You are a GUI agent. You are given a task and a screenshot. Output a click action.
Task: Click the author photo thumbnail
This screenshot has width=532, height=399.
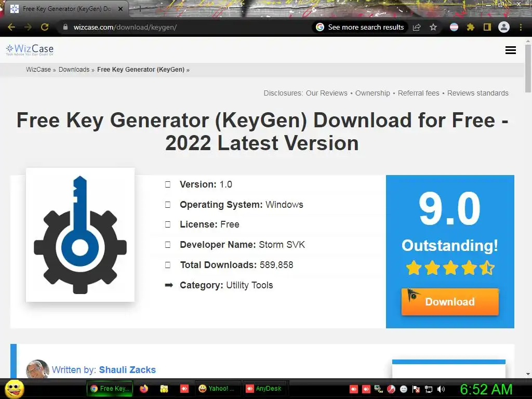pos(37,369)
